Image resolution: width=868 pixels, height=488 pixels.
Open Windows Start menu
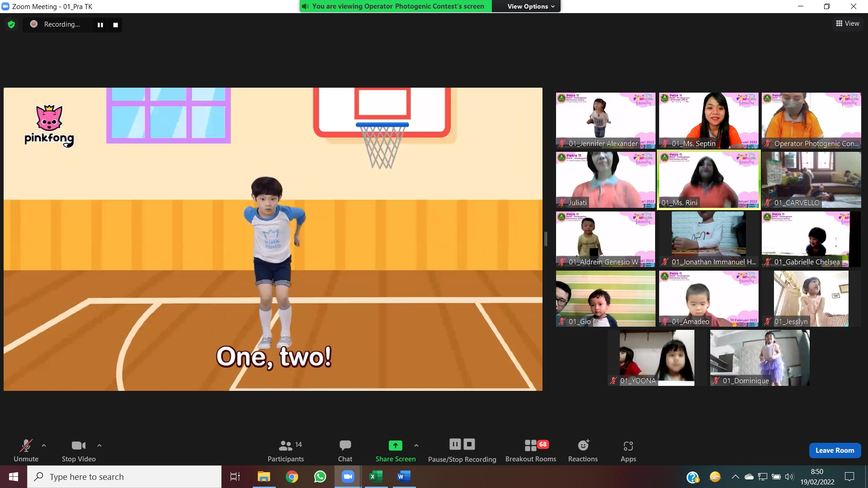(x=14, y=477)
